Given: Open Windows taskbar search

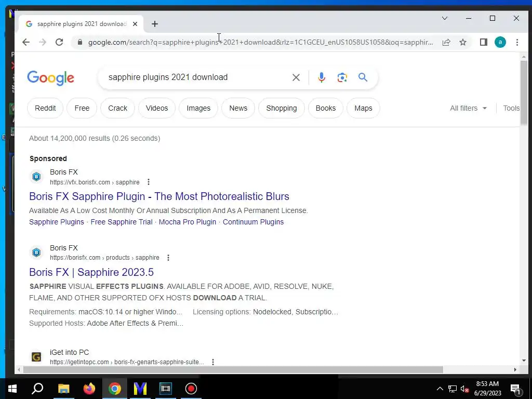Looking at the screenshot, I should pos(37,389).
